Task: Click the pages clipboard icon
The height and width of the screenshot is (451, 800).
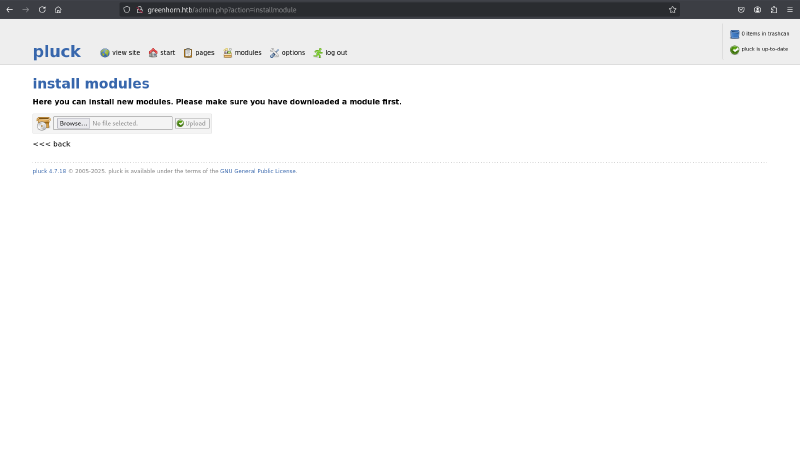Action: tap(188, 53)
